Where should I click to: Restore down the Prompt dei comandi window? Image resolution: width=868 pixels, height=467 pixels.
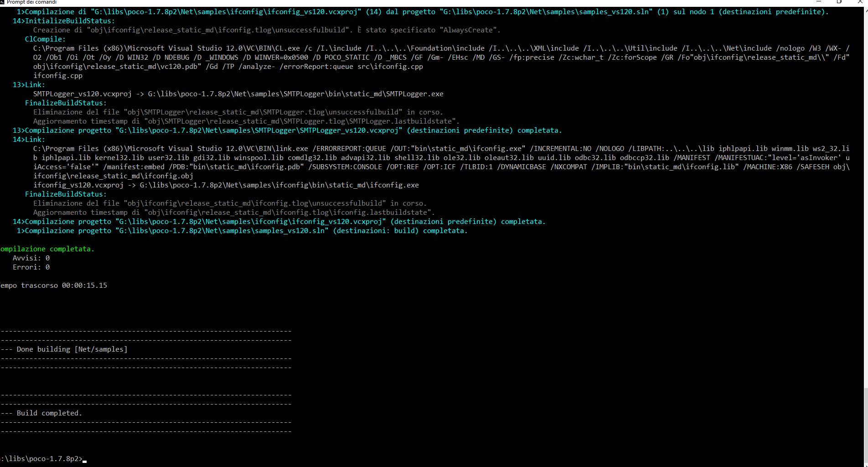[x=839, y=2]
